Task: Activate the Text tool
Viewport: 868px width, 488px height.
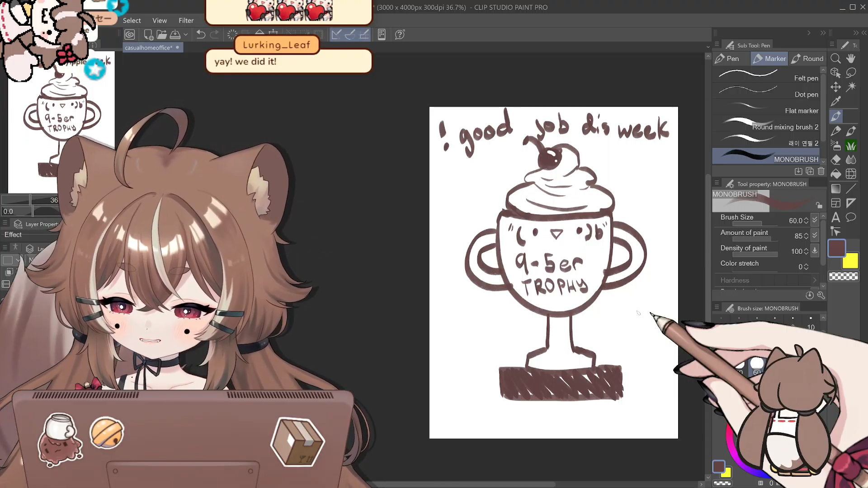Action: pyautogui.click(x=835, y=217)
